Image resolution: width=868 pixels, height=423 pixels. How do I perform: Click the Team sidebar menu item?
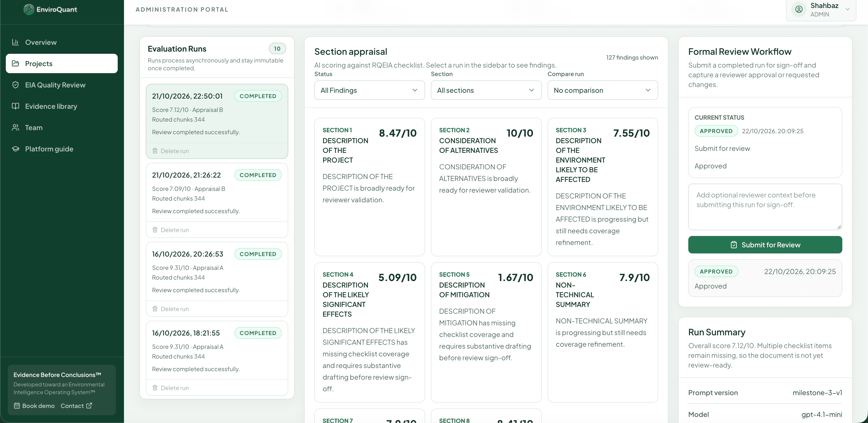click(x=62, y=127)
